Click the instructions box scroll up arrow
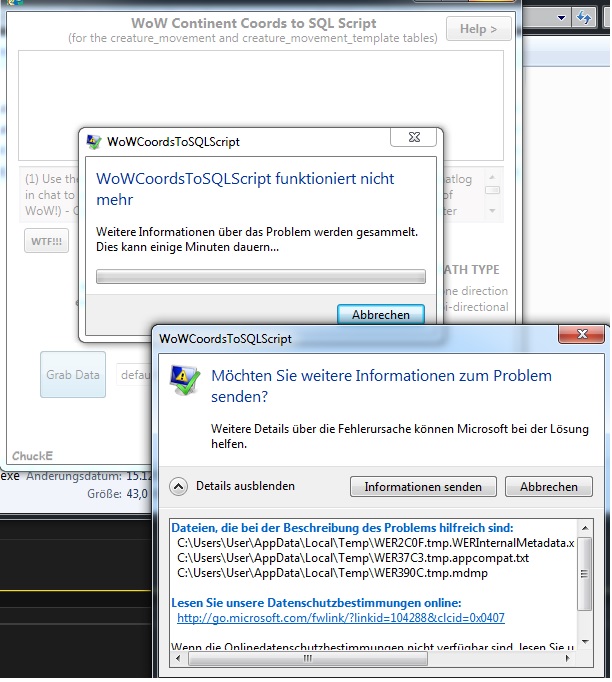 tap(492, 177)
